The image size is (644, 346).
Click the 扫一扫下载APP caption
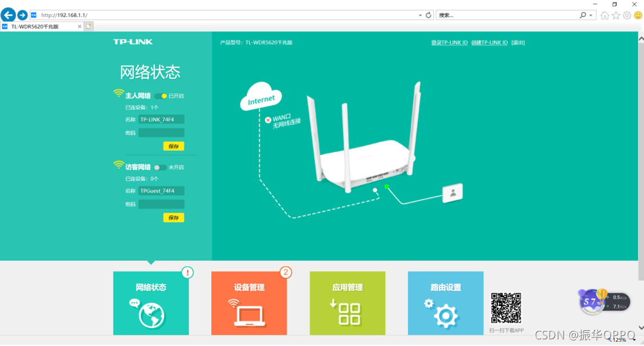point(507,330)
